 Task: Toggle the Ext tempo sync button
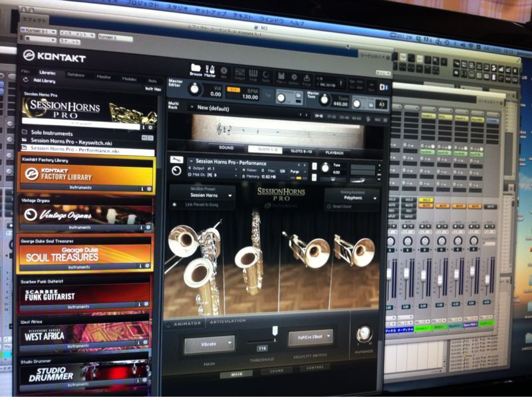[x=233, y=90]
